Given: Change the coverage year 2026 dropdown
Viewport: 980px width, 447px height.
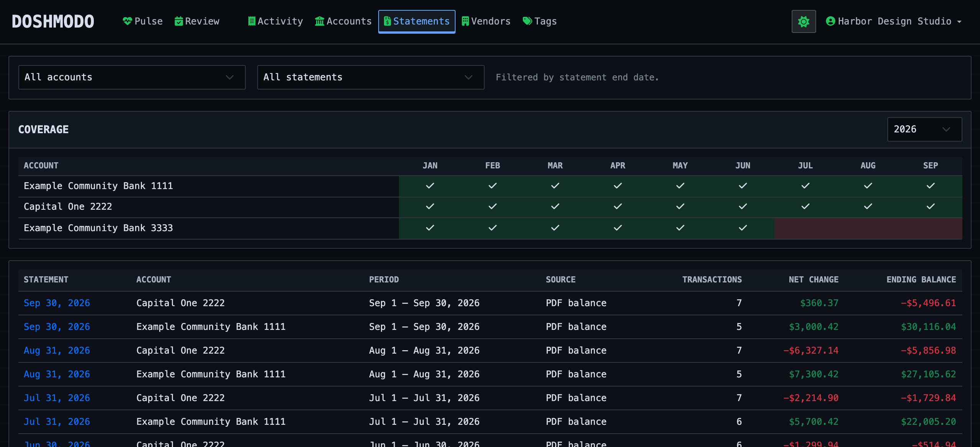Looking at the screenshot, I should pos(924,129).
